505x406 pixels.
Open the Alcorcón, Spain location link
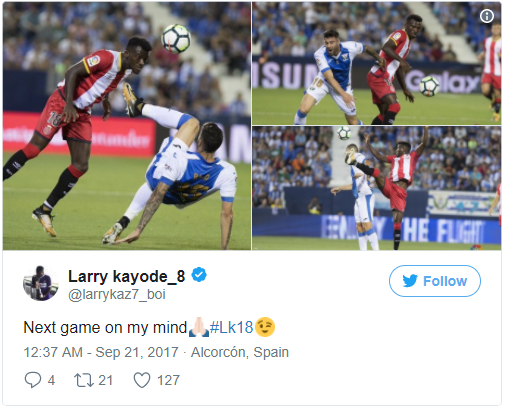click(240, 352)
